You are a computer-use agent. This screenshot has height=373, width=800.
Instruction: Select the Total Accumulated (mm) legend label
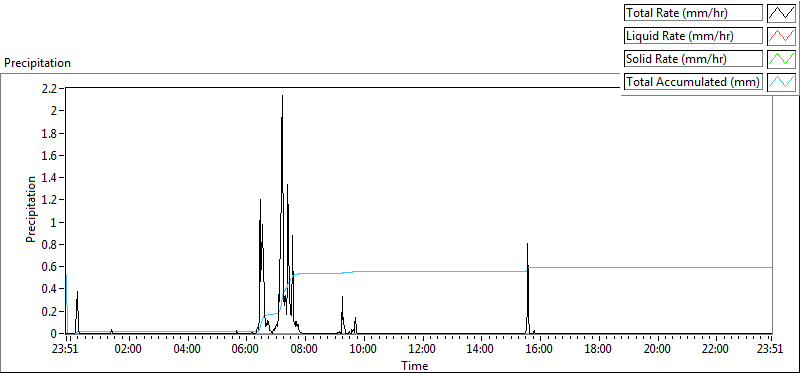[693, 82]
